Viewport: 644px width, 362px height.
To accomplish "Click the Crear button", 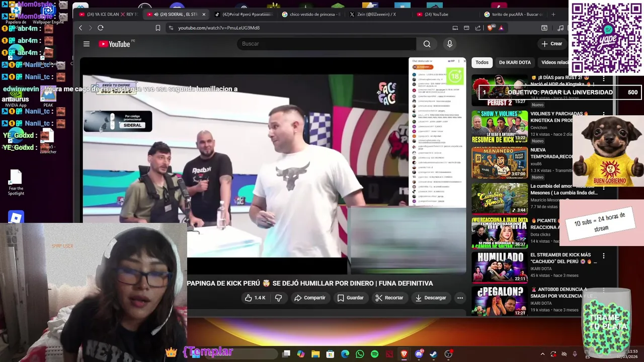I will [552, 44].
